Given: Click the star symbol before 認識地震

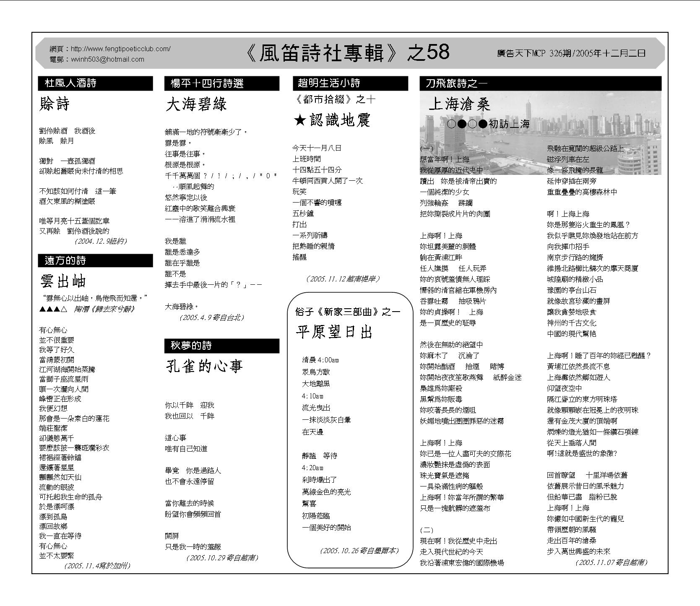Looking at the screenshot, I should (299, 121).
